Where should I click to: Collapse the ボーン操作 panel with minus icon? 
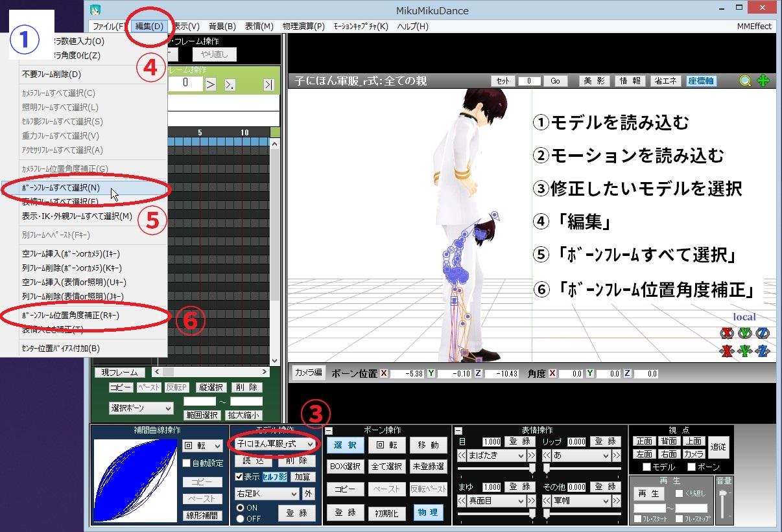[x=329, y=430]
